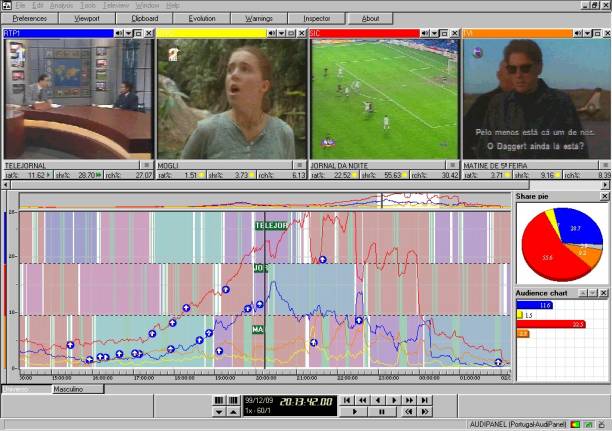This screenshot has width=612, height=431.
Task: Open the Warnings toolbar button
Action: click(x=259, y=18)
